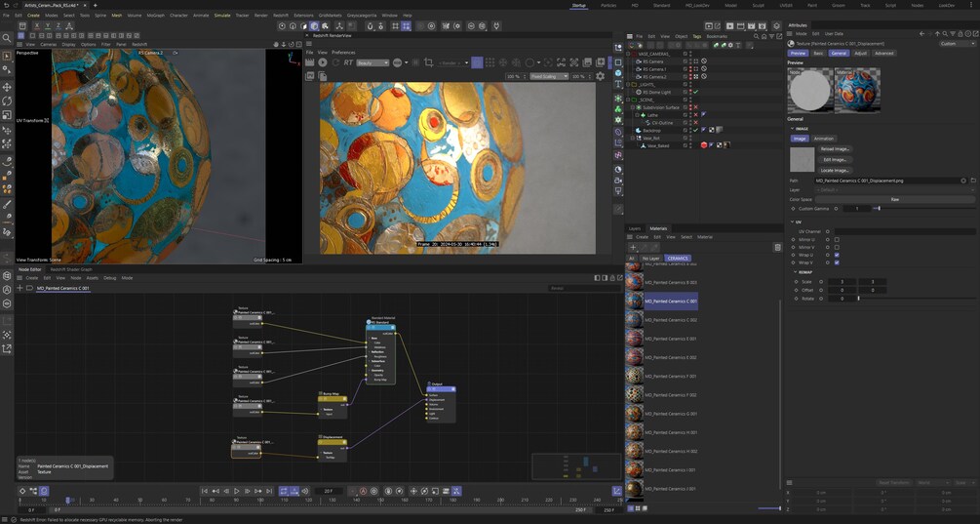This screenshot has height=524, width=980.
Task: Toggle the Backdrop enable checkmark
Action: click(695, 131)
